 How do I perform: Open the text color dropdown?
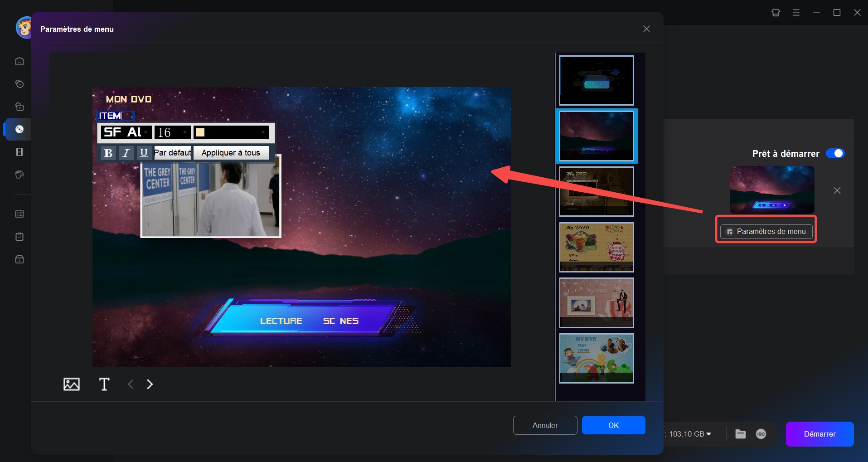231,132
